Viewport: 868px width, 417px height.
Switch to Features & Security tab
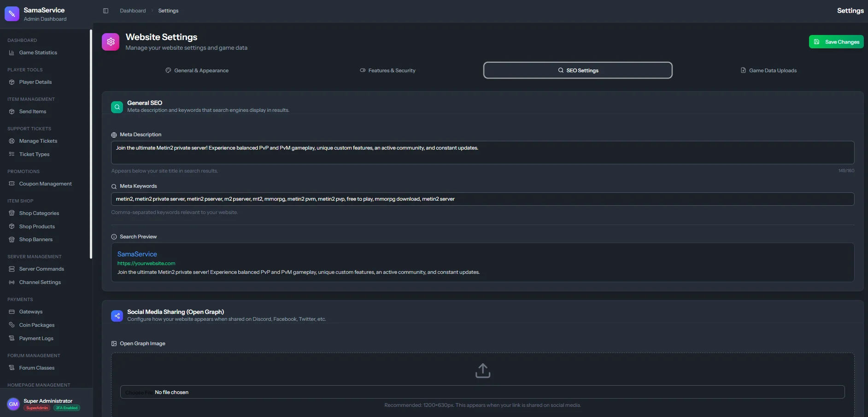(x=387, y=70)
